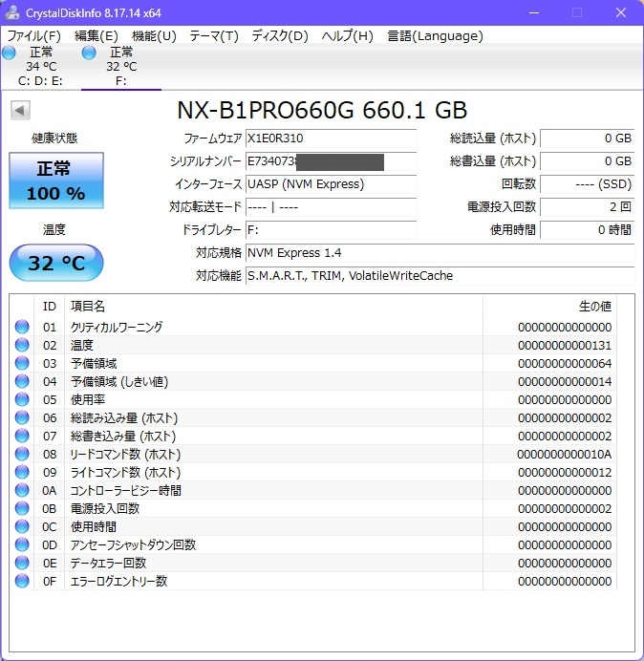Viewport: 644px width, 661px height.
Task: Open the ディスク(D) menu
Action: click(280, 36)
